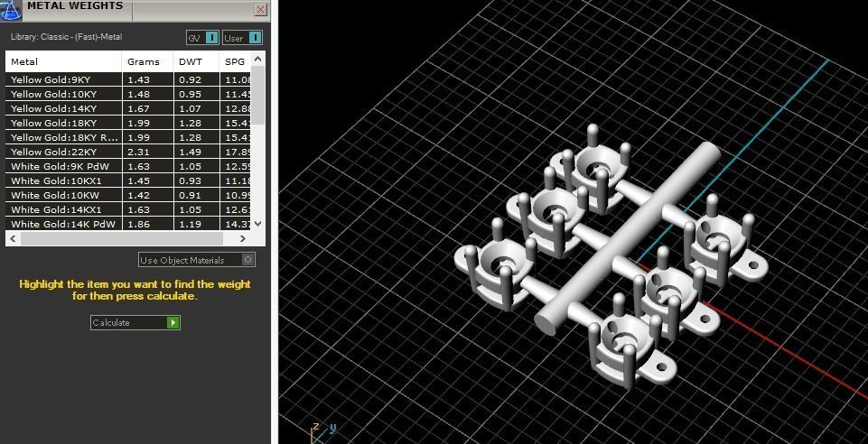Click the vertical scrollbar thumb of table
The height and width of the screenshot is (444, 868).
(x=258, y=96)
